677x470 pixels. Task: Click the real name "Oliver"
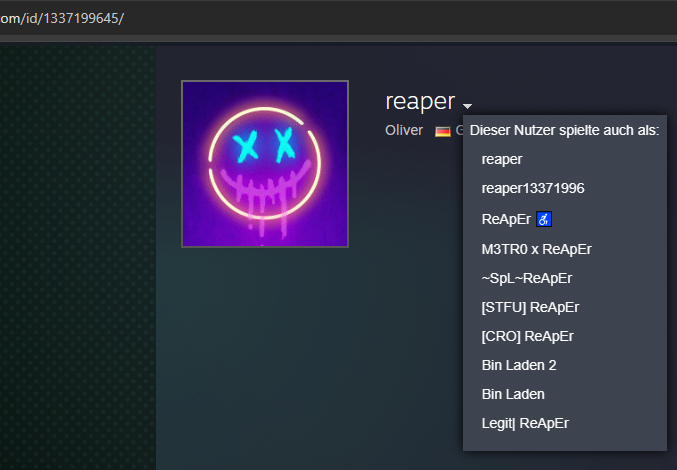pyautogui.click(x=404, y=131)
